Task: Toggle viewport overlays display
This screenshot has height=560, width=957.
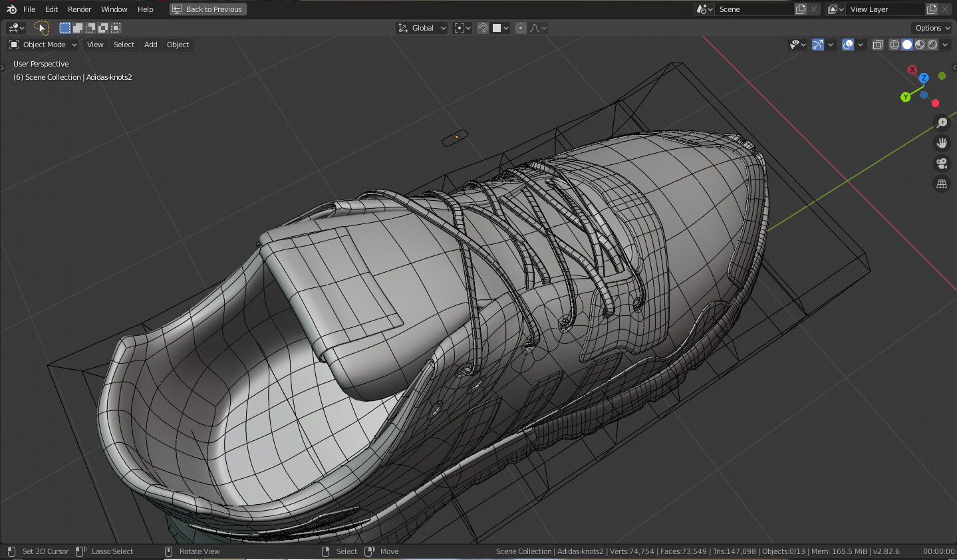Action: tap(848, 45)
